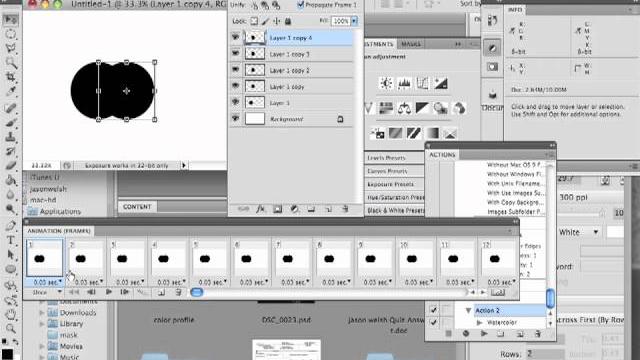This screenshot has width=640, height=360.
Task: Hide Layer 1 copy 4 visibility eye
Action: [x=236, y=37]
